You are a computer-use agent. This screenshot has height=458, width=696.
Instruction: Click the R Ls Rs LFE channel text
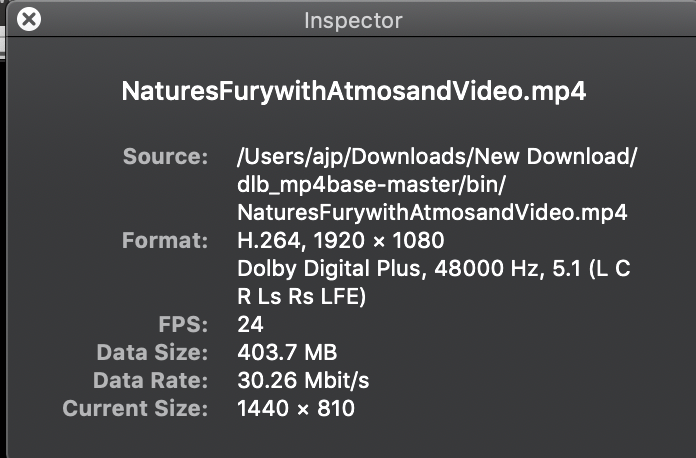click(302, 296)
